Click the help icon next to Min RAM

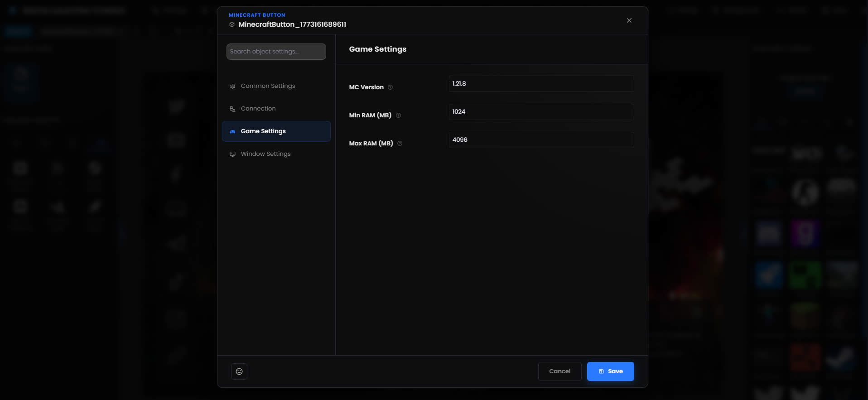point(398,116)
